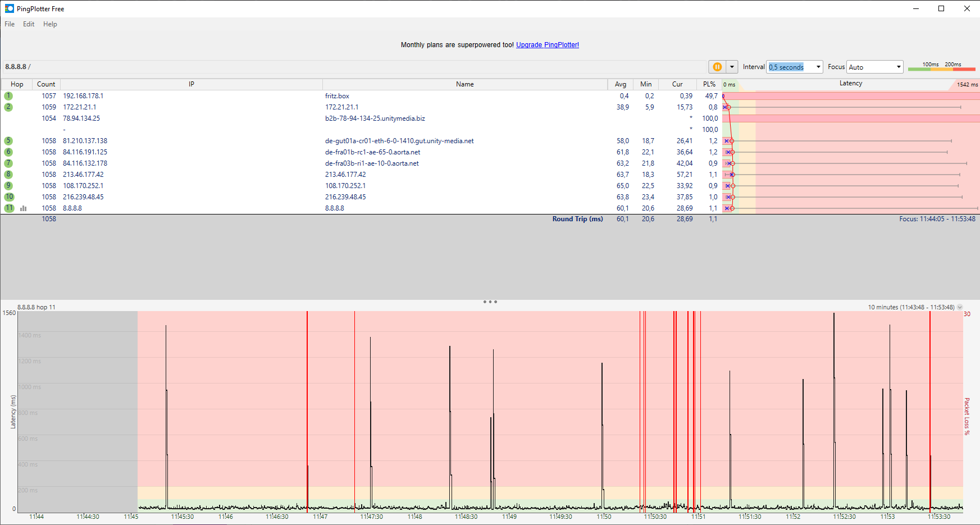The height and width of the screenshot is (525, 980).
Task: Select the IP 81.210.137.138 cell
Action: coord(85,141)
